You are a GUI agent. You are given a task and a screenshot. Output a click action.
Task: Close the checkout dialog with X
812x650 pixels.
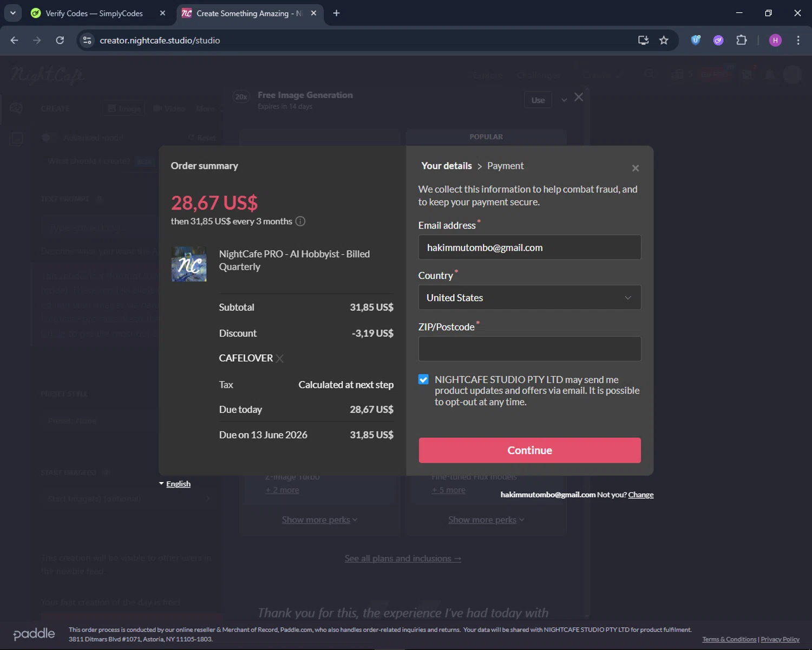pyautogui.click(x=635, y=168)
